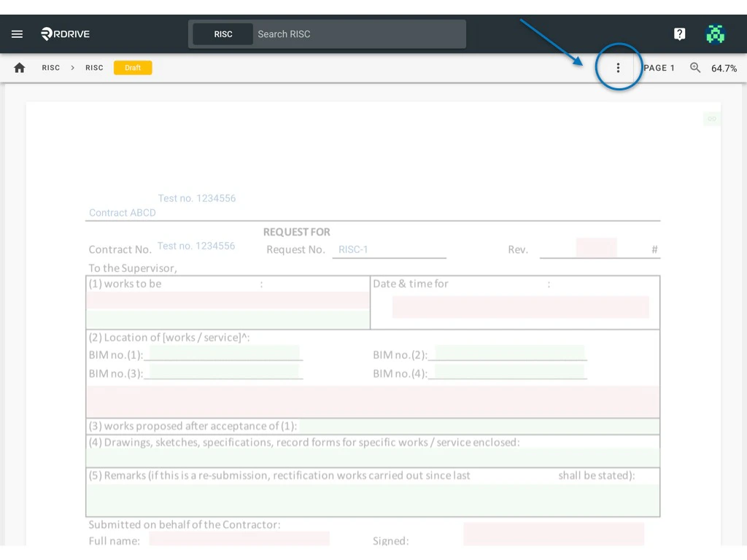Click the zoom-in magnifier icon

695,68
